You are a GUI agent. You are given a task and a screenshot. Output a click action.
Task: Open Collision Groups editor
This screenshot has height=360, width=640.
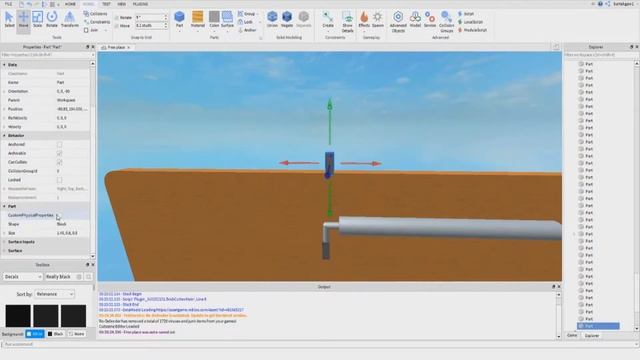pos(447,22)
